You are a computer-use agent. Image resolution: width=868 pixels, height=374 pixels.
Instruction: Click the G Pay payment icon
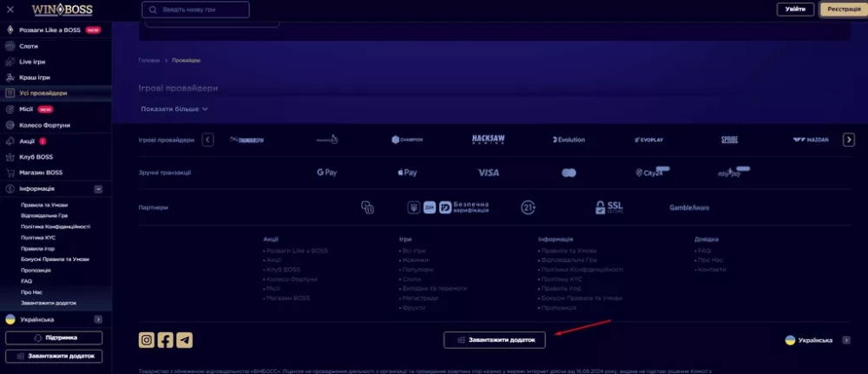(326, 173)
